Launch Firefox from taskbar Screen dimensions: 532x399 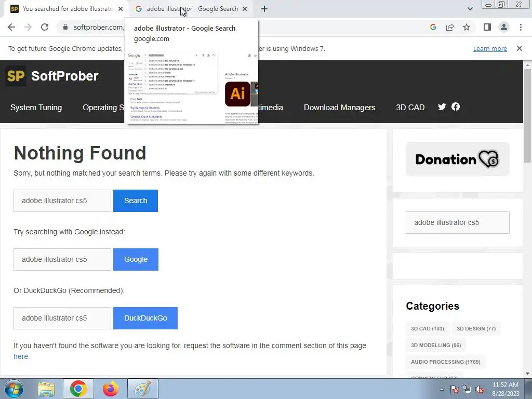coord(111,389)
